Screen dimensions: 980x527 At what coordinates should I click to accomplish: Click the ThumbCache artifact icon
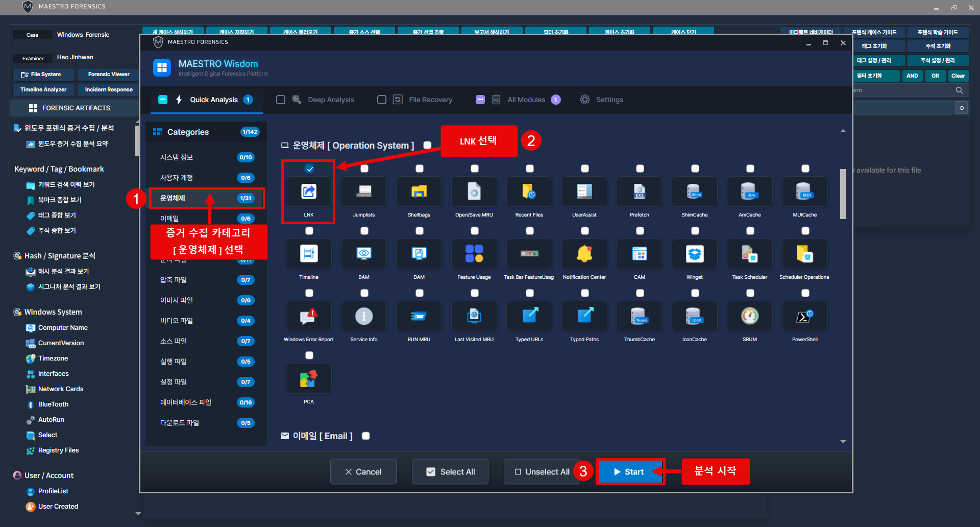[x=640, y=316]
